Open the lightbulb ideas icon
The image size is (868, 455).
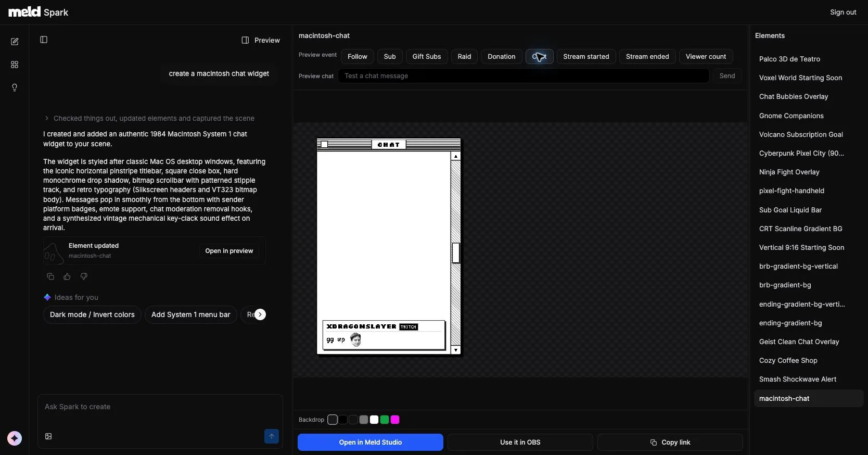[15, 87]
